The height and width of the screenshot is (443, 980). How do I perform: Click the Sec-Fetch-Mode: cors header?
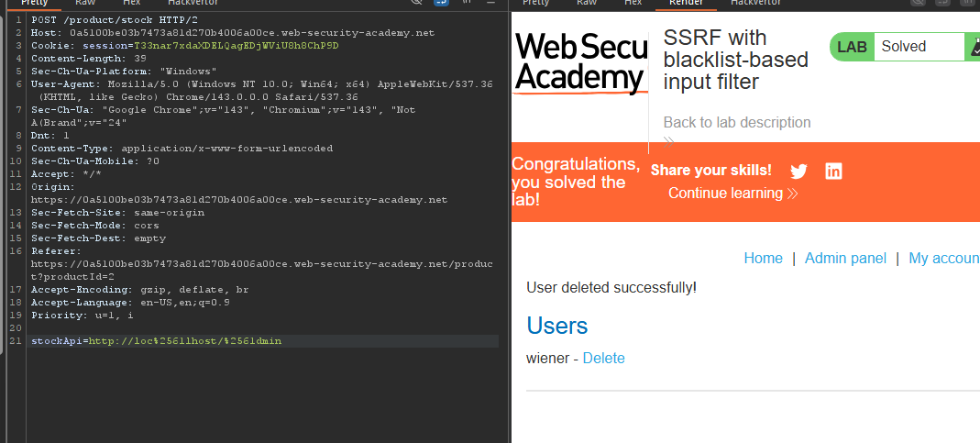pos(95,226)
